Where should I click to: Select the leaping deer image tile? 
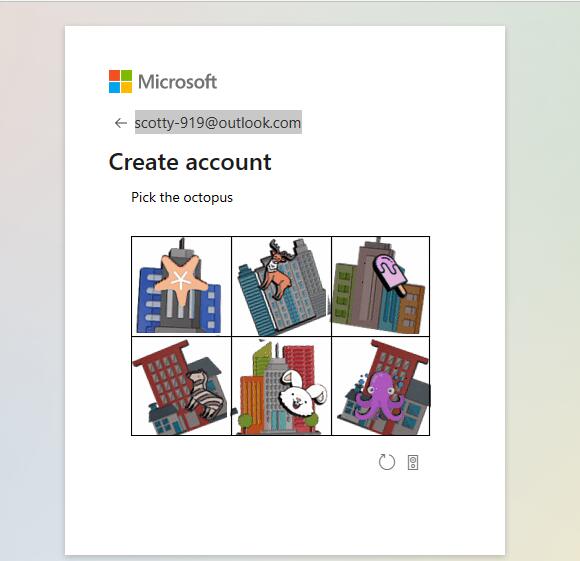(x=281, y=286)
